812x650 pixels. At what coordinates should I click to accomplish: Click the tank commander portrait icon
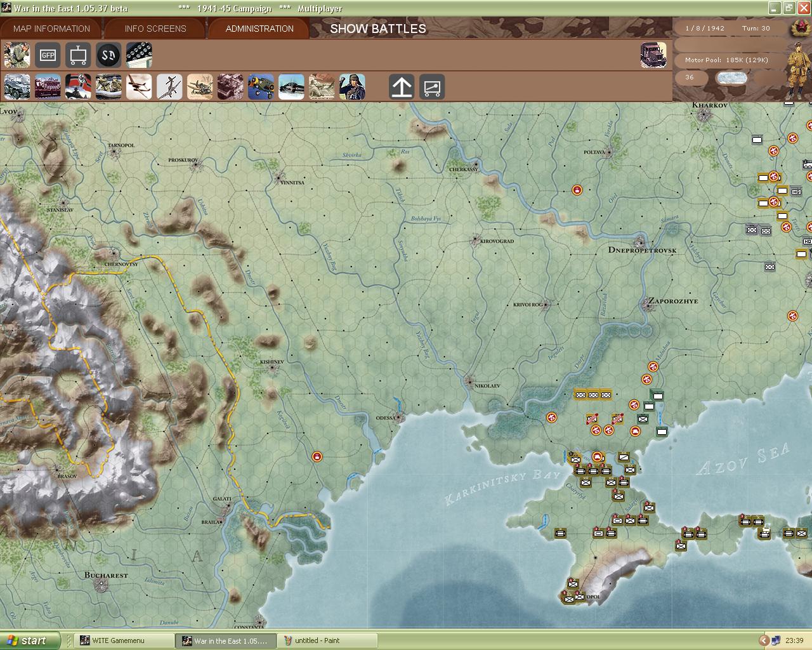click(352, 87)
